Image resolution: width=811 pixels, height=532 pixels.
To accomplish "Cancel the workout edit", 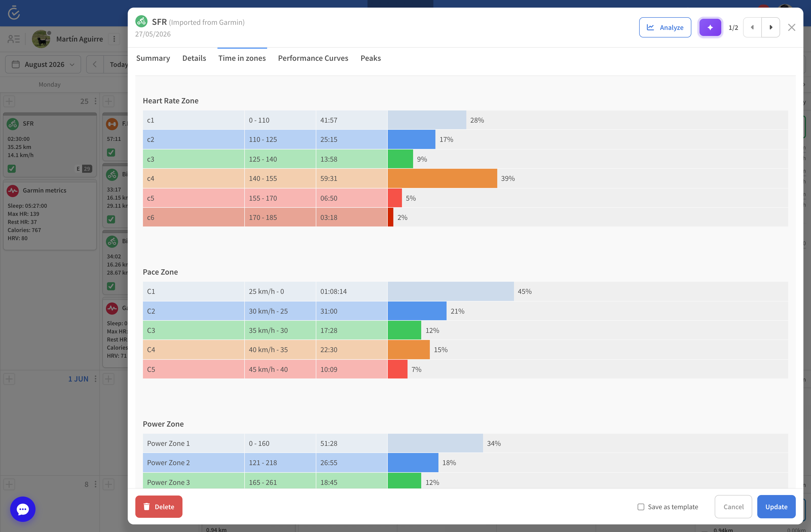I will [733, 507].
